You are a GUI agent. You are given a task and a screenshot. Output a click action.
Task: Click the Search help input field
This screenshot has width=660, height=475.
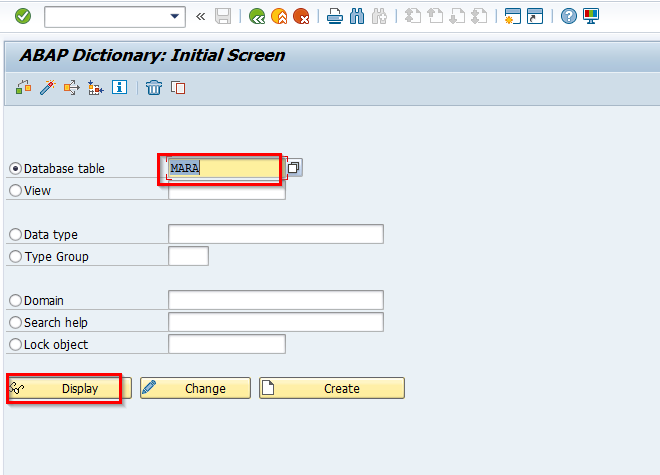(276, 322)
